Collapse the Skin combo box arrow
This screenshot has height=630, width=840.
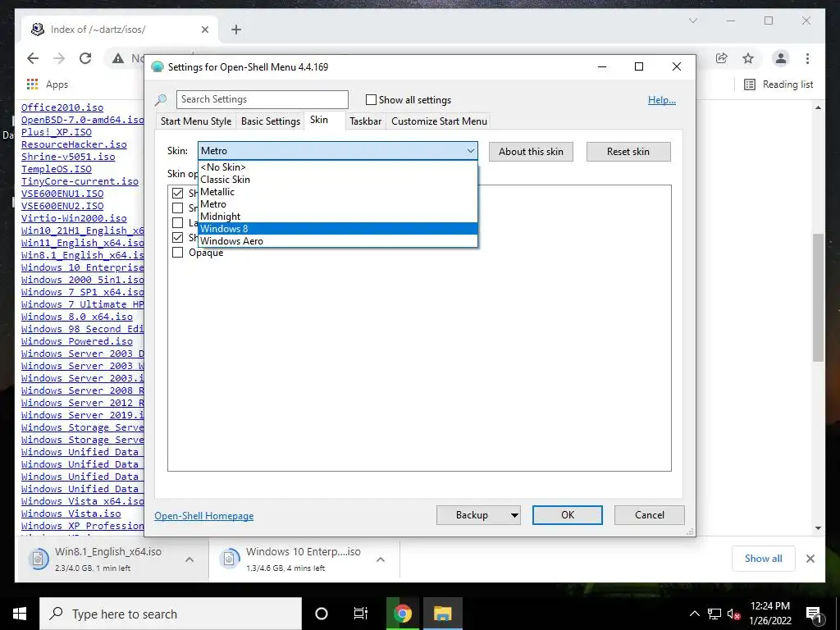(470, 151)
